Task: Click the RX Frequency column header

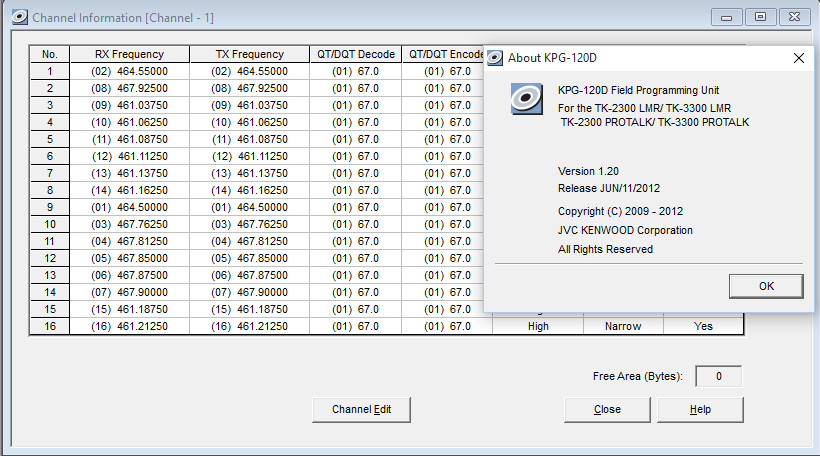Action: pyautogui.click(x=130, y=54)
